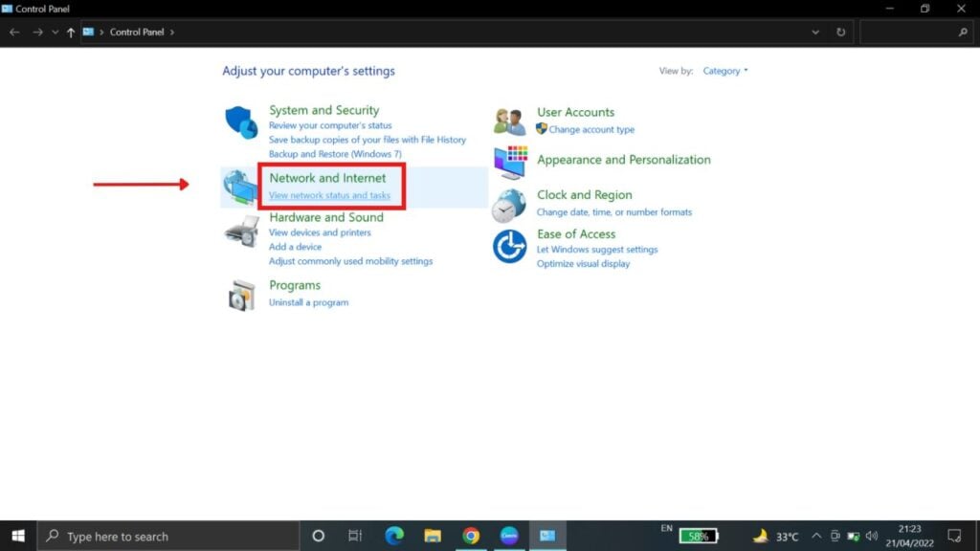Open the Programs category
The width and height of the screenshot is (980, 551).
295,285
